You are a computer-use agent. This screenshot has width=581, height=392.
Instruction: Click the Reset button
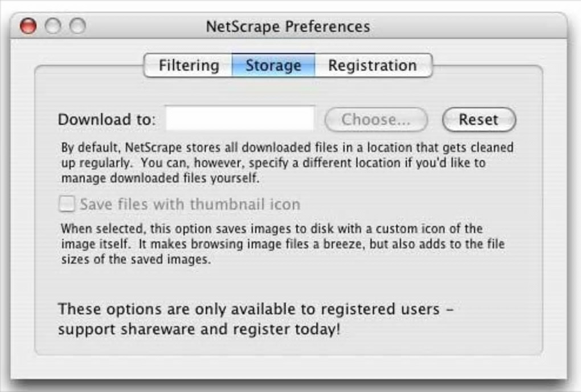click(x=478, y=120)
